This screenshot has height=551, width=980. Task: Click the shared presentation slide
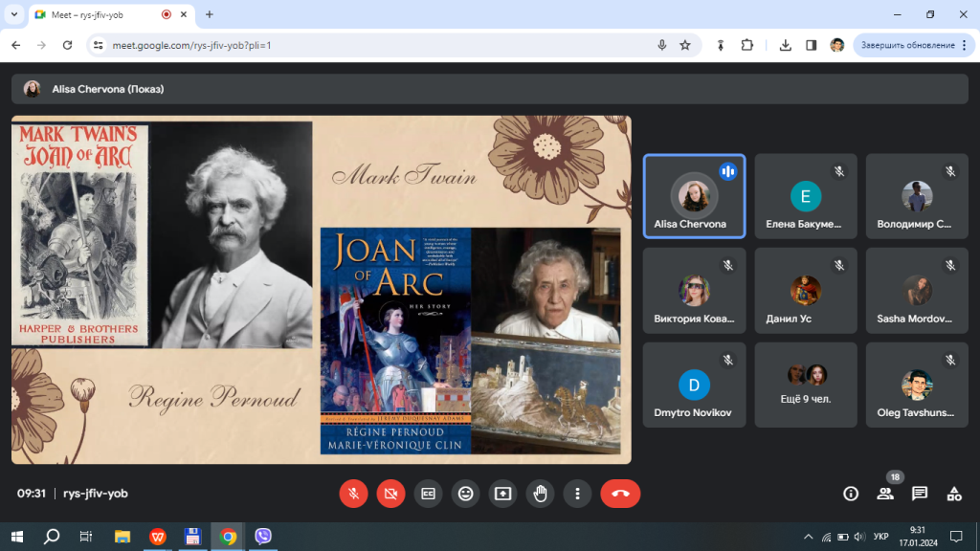click(322, 290)
